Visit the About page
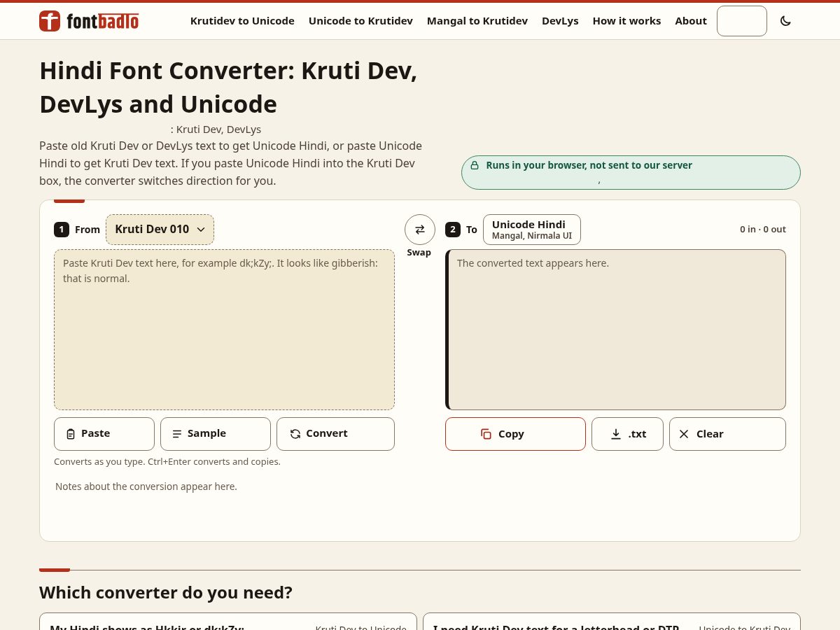Screen dimensions: 840x630 coord(691,21)
